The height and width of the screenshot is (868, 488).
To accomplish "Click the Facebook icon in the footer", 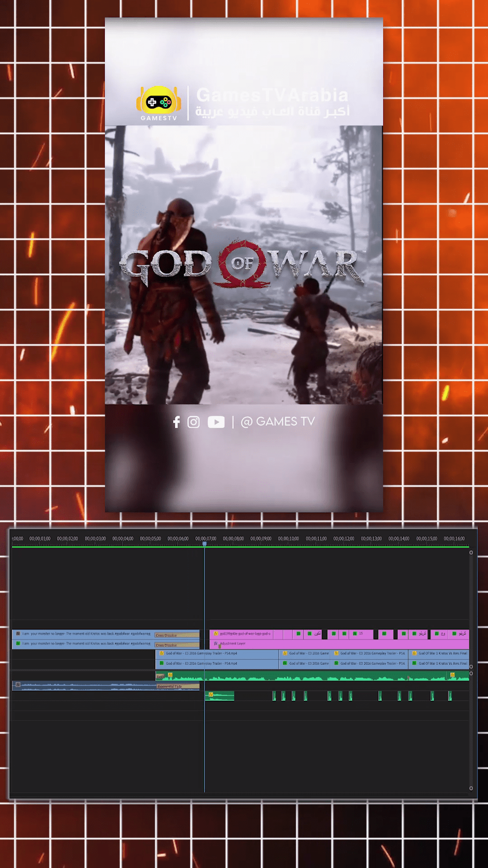I will tap(176, 422).
